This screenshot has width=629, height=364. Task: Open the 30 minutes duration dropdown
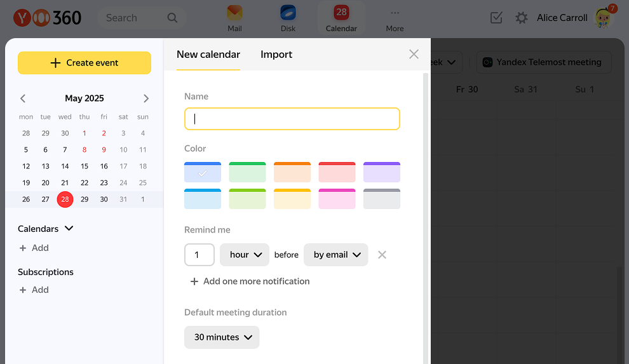point(222,337)
